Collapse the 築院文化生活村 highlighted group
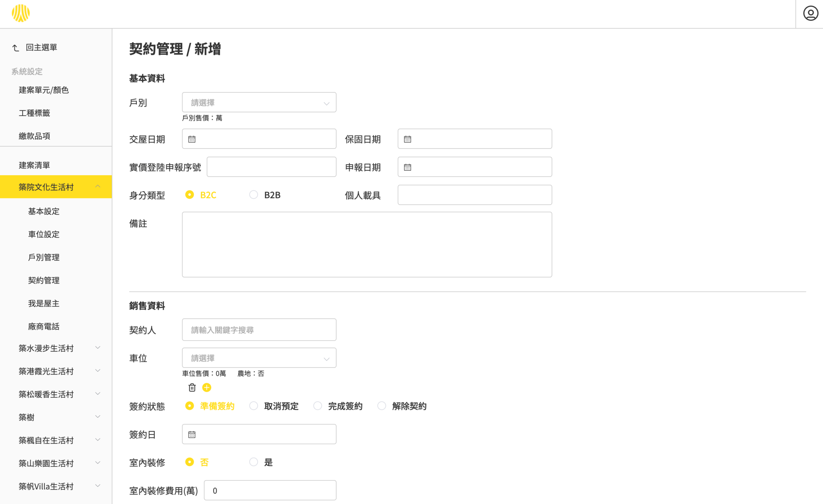The width and height of the screenshot is (823, 504). coord(97,186)
